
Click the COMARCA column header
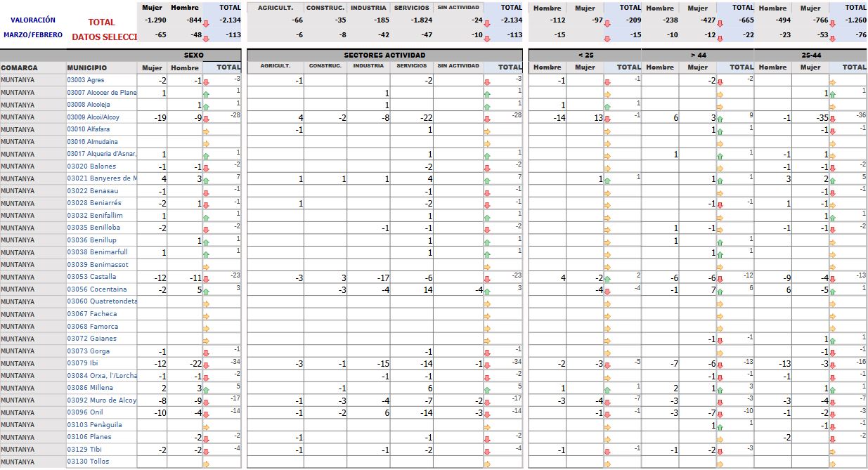20,68
